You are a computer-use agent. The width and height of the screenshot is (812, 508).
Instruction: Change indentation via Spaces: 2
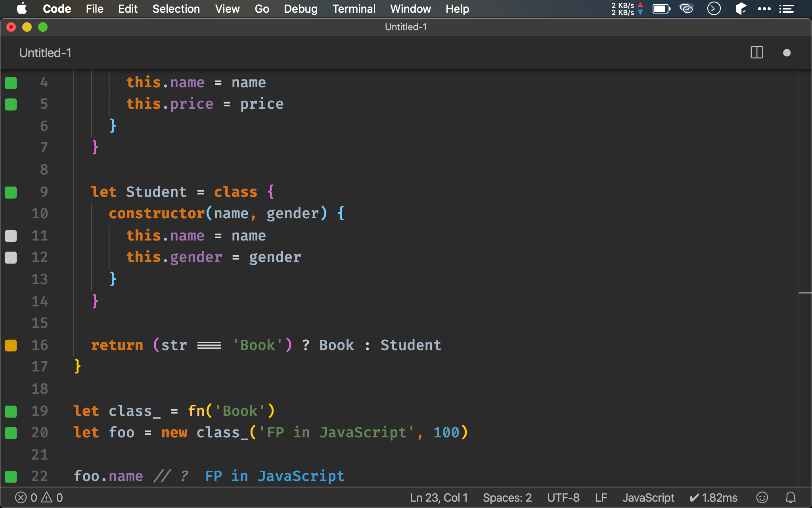click(x=507, y=497)
